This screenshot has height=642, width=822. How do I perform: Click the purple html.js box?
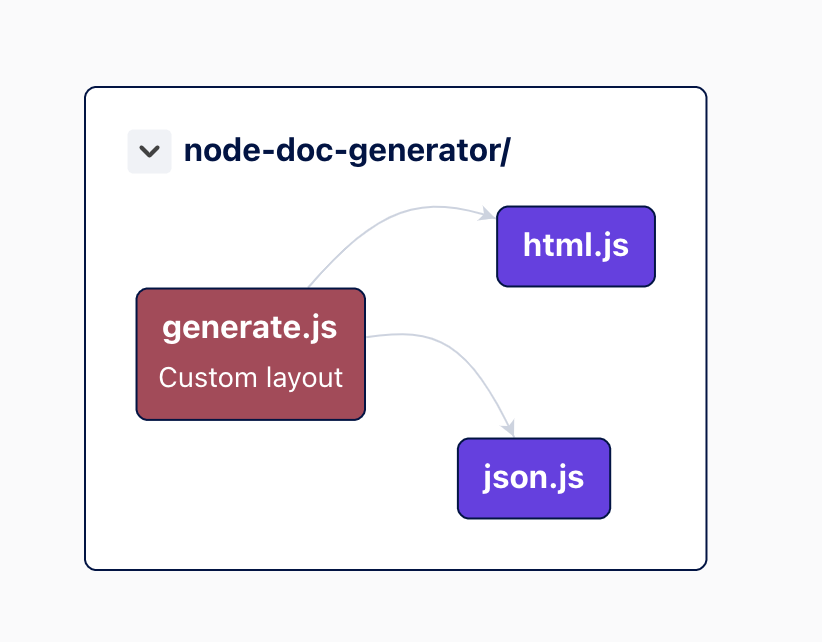pos(575,246)
